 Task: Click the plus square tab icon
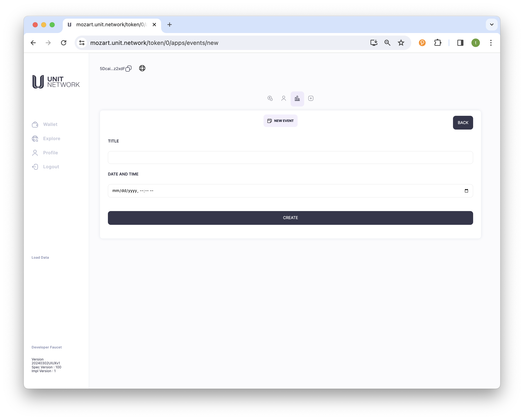[311, 98]
